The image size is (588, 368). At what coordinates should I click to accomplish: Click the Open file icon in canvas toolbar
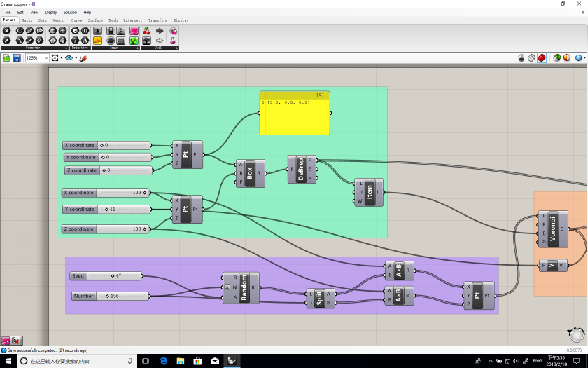click(6, 57)
